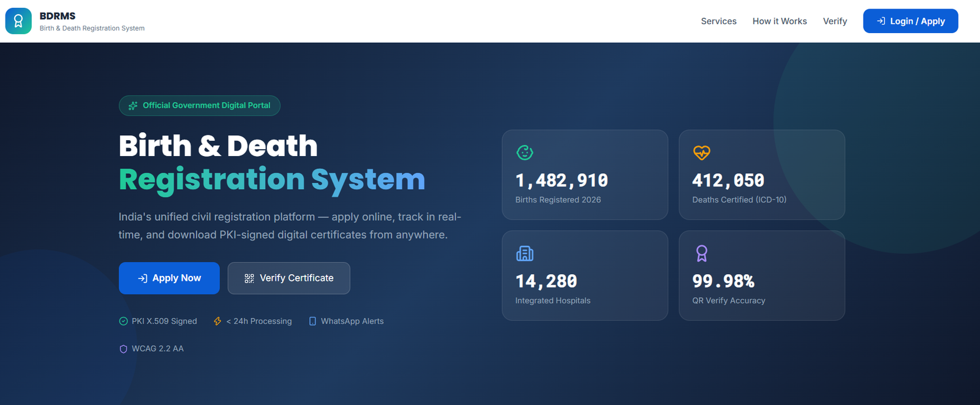Click the lightning bolt icon beside 24h Processing
The height and width of the screenshot is (405, 980).
[x=217, y=321]
